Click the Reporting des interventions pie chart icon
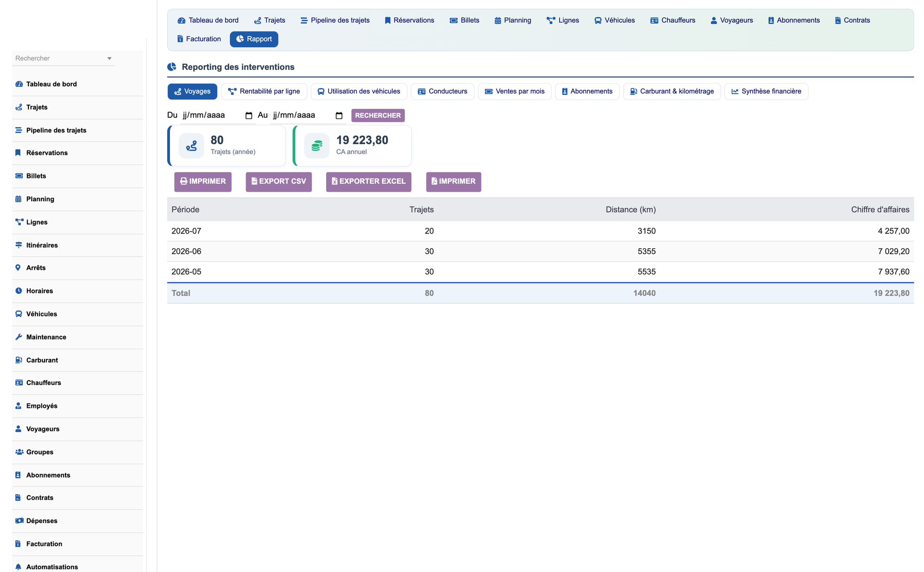 (172, 67)
